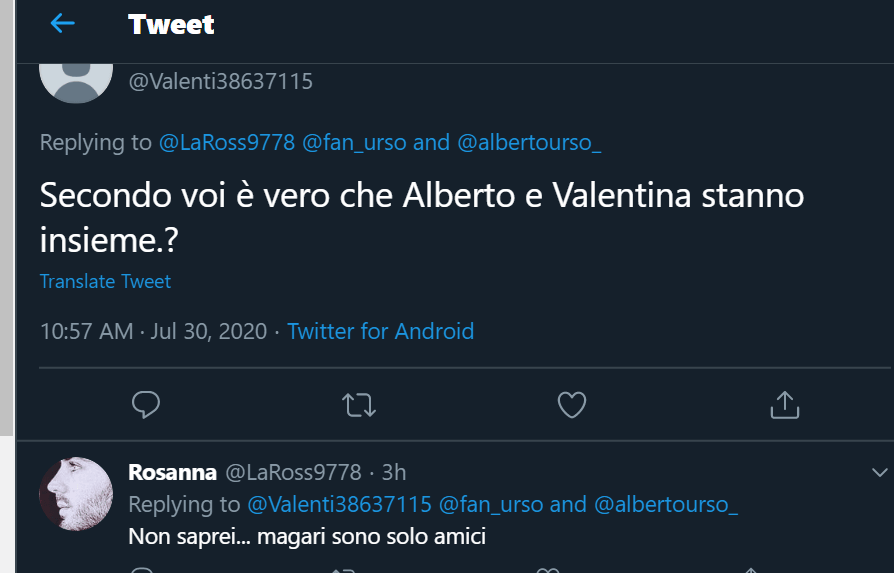Open Rosanna's reply options chevron

click(x=880, y=472)
